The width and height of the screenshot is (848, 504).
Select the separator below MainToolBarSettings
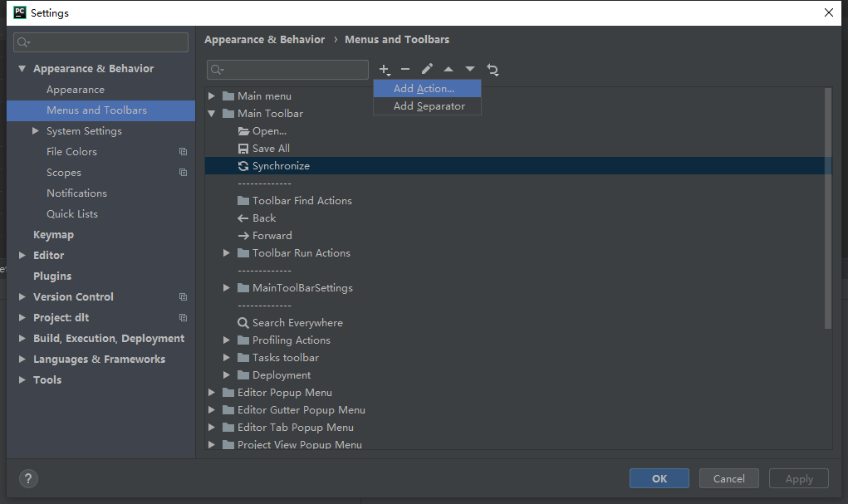coord(264,306)
